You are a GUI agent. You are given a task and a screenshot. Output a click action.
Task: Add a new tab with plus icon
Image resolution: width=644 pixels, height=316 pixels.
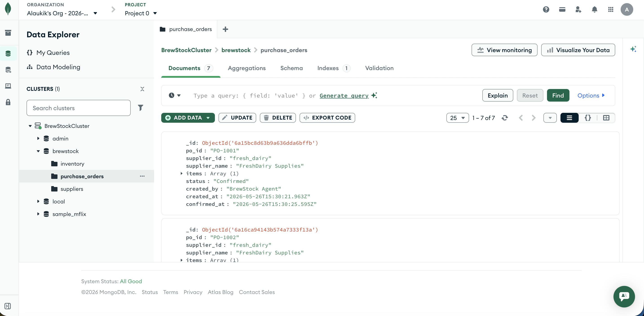(x=225, y=29)
